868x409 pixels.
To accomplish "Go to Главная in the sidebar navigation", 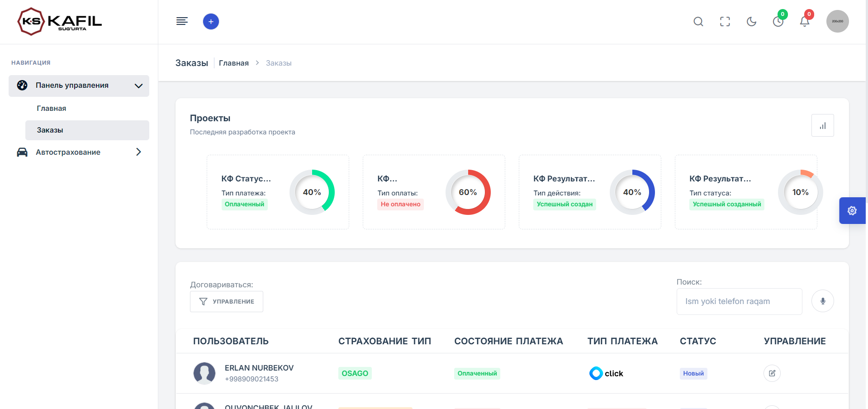I will point(51,108).
